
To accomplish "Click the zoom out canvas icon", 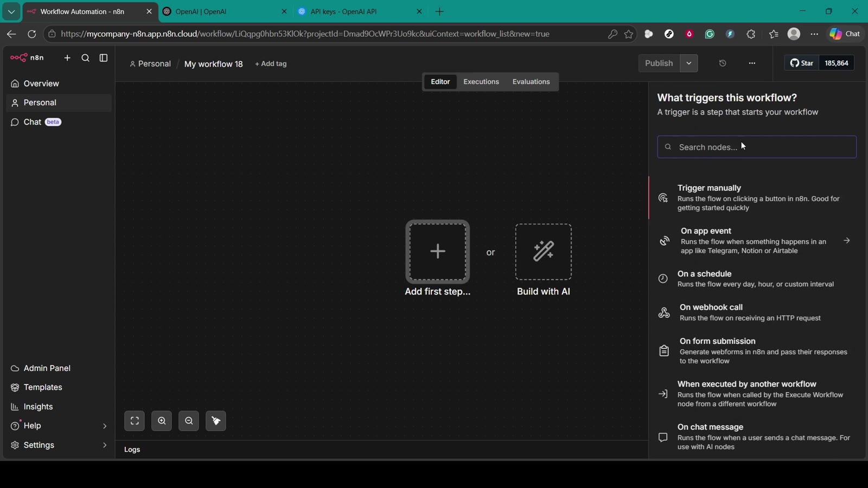I will coord(189,421).
